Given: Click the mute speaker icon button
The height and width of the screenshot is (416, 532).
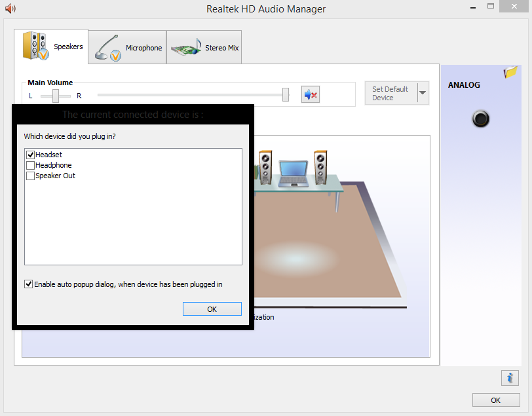Looking at the screenshot, I should coord(310,94).
